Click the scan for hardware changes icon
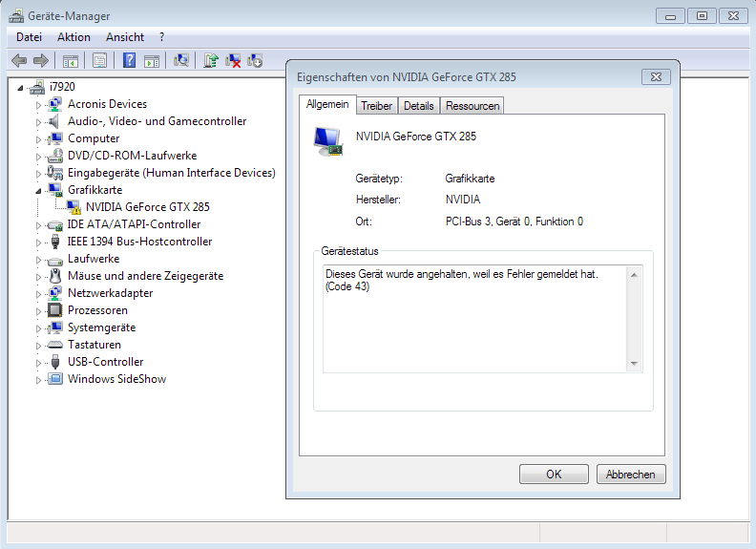 pyautogui.click(x=181, y=60)
